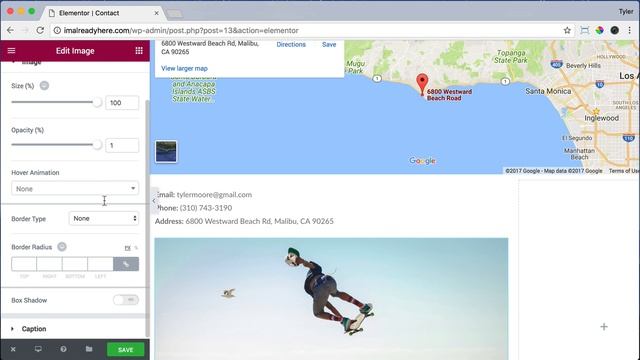Screen dimensions: 640x360
Task: Click the Left border radius field
Action: 100,264
